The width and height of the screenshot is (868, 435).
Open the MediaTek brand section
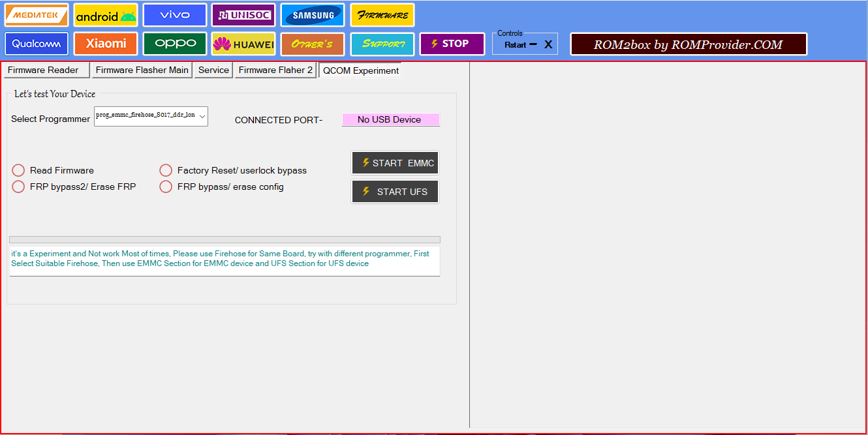(36, 14)
